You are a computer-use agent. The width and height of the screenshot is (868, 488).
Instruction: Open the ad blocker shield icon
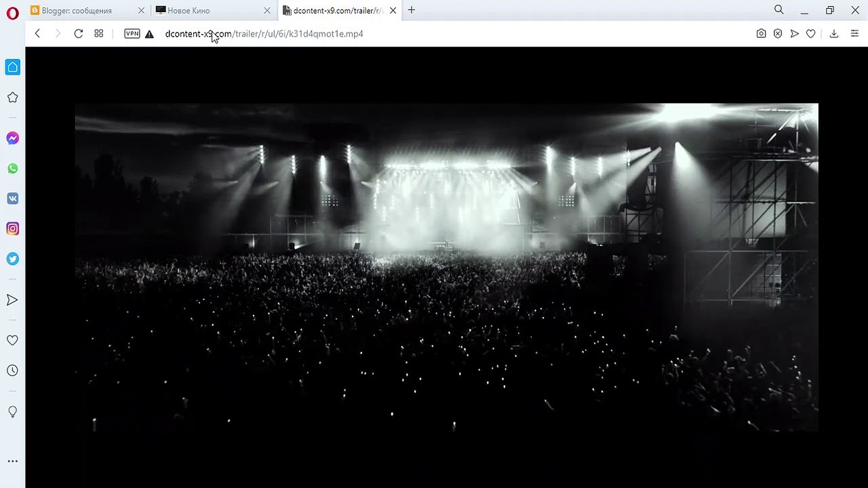pyautogui.click(x=778, y=34)
